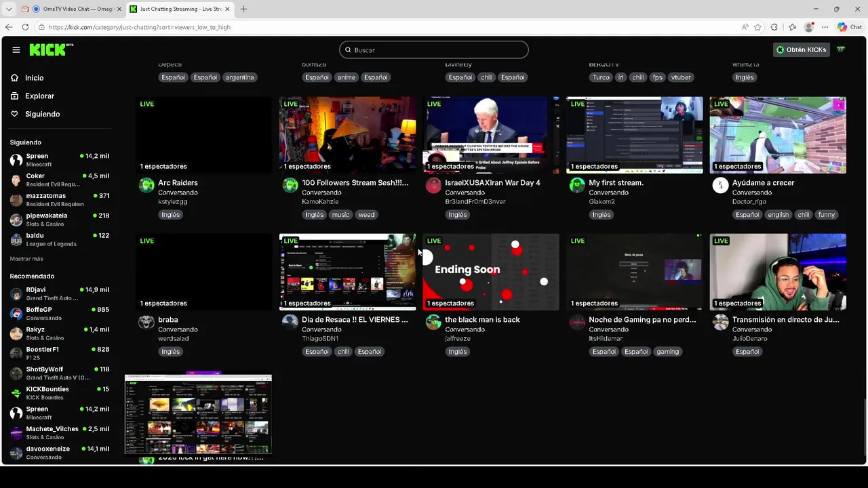Reload the page with the refresh icon
868x488 pixels.
pyautogui.click(x=25, y=27)
